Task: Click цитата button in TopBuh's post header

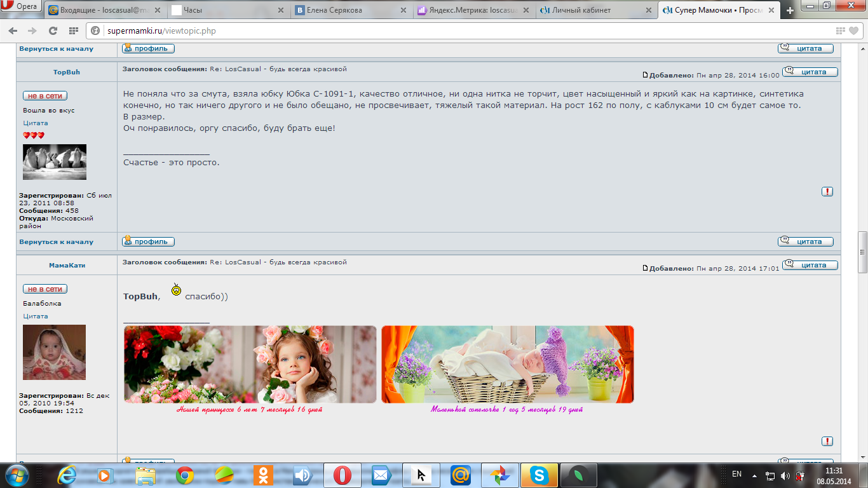Action: pyautogui.click(x=810, y=72)
